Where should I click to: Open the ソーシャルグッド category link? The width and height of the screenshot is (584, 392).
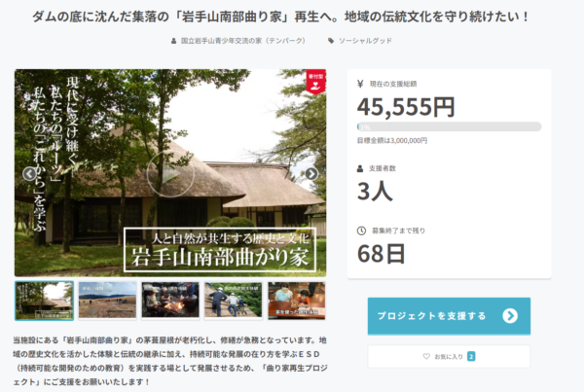click(x=365, y=41)
